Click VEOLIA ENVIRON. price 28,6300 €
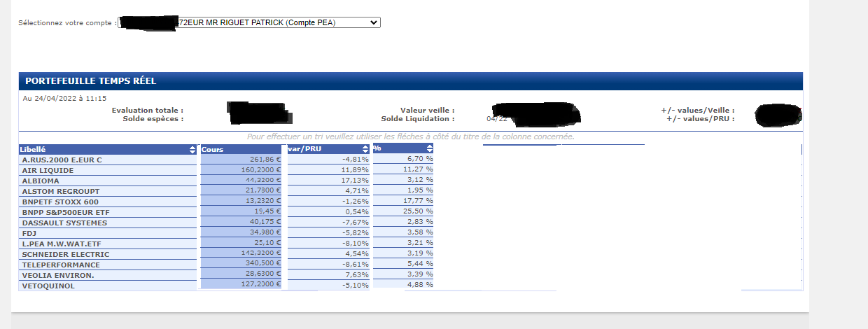 262,274
